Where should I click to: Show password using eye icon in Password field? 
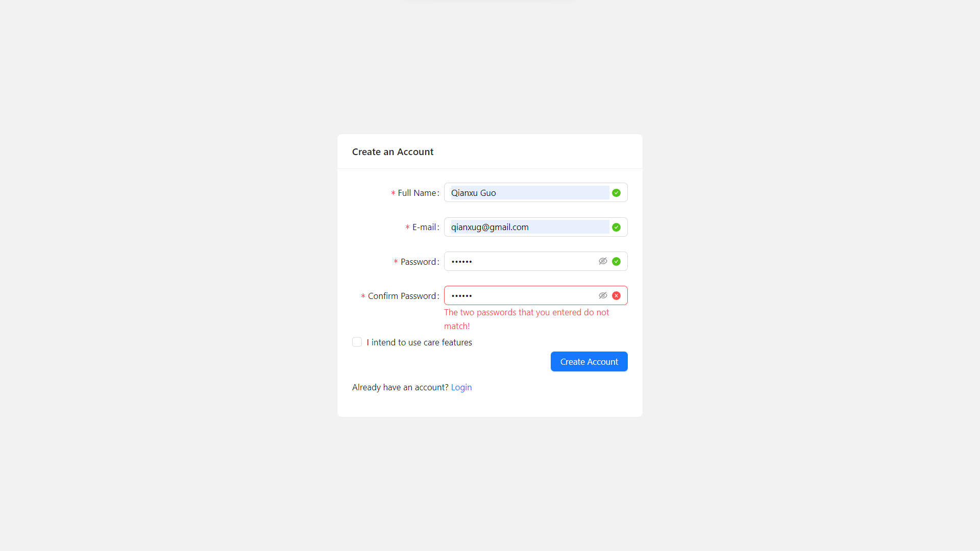tap(603, 261)
